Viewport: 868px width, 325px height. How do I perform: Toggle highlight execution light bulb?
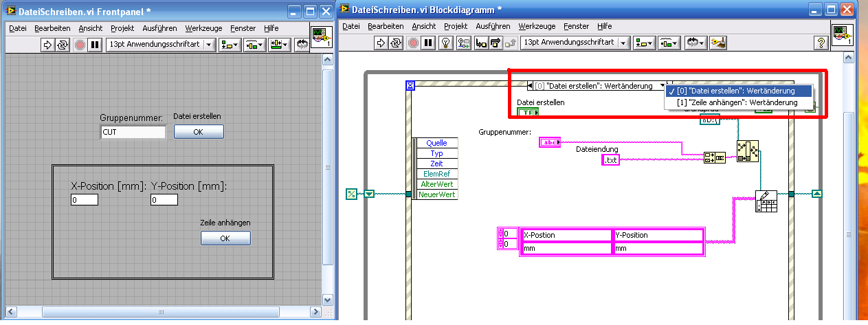tap(446, 43)
